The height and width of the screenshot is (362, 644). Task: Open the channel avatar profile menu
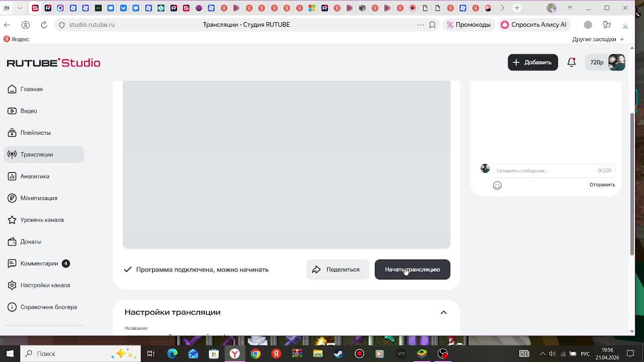point(616,62)
